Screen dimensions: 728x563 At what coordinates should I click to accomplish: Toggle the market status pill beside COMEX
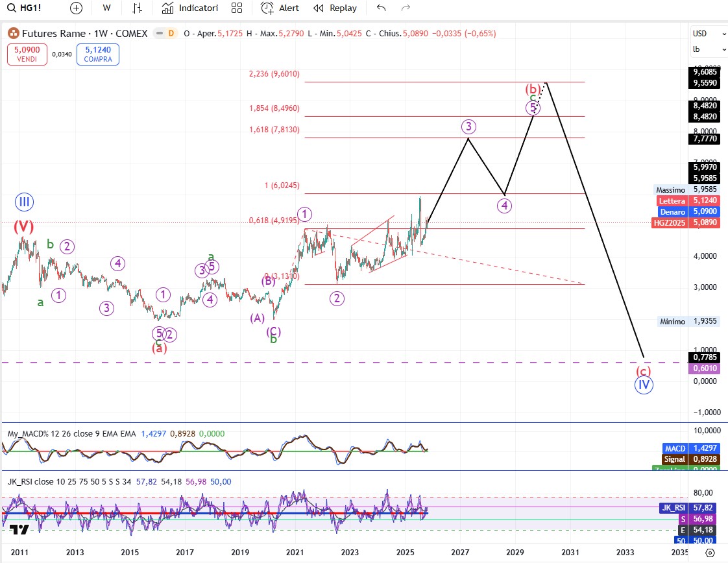tap(158, 33)
